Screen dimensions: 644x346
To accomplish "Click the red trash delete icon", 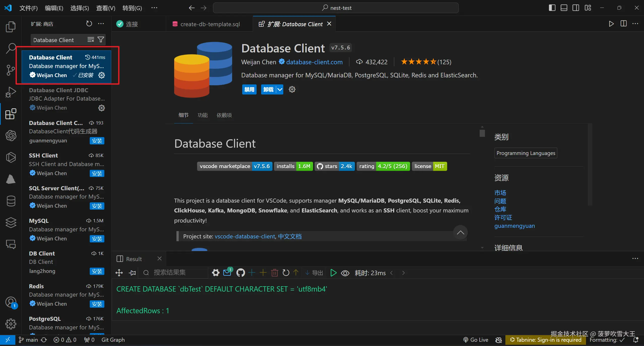I will (274, 273).
